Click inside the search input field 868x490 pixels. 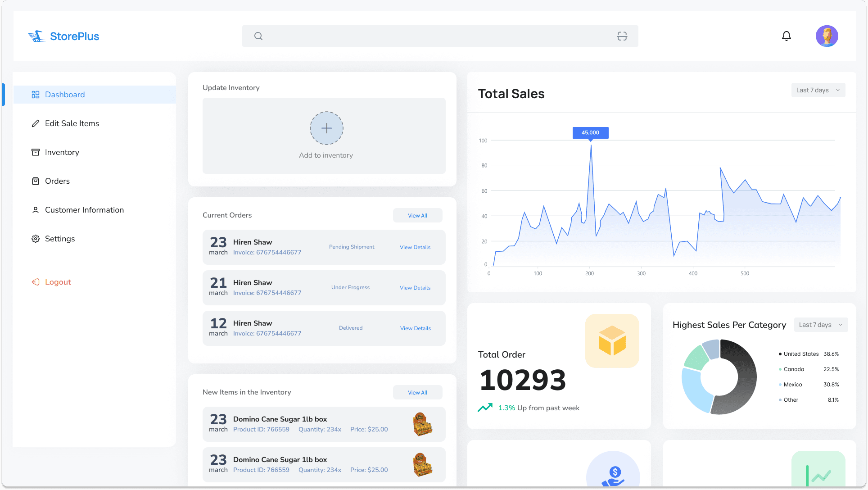point(437,36)
